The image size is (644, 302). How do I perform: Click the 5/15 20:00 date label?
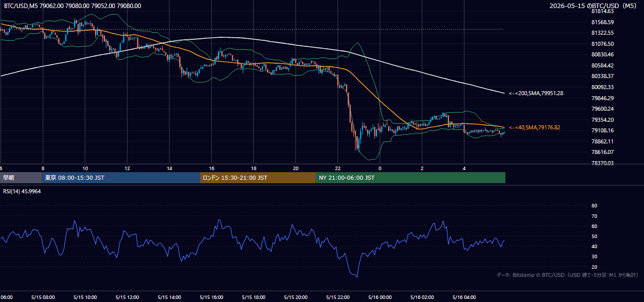[296, 297]
